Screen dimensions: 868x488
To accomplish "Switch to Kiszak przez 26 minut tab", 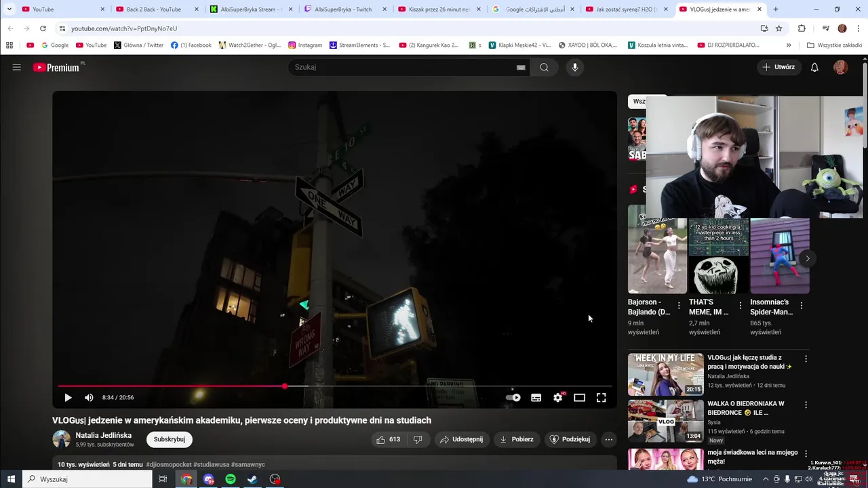I will (439, 9).
